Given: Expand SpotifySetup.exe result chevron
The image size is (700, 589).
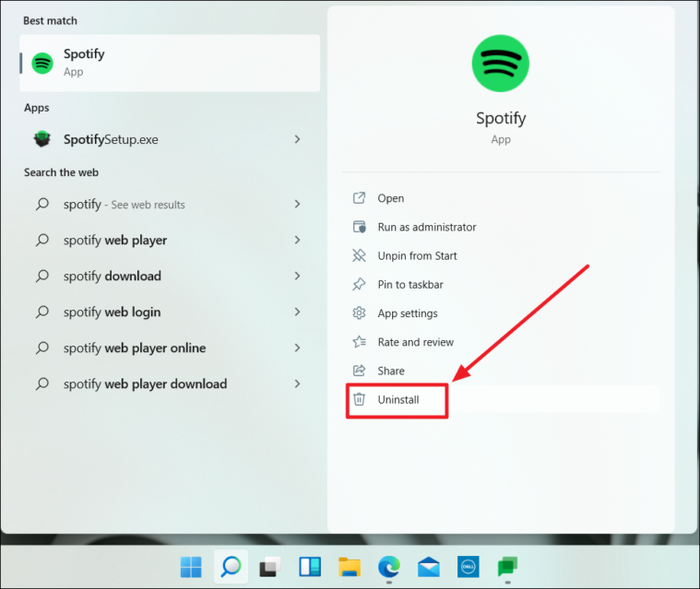Looking at the screenshot, I should pos(297,139).
